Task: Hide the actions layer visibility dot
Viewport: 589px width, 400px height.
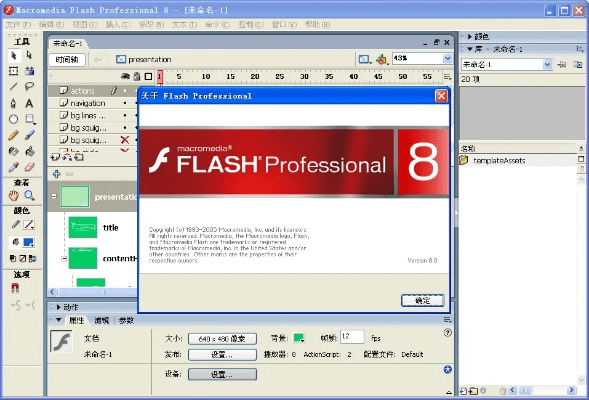Action: coord(125,91)
